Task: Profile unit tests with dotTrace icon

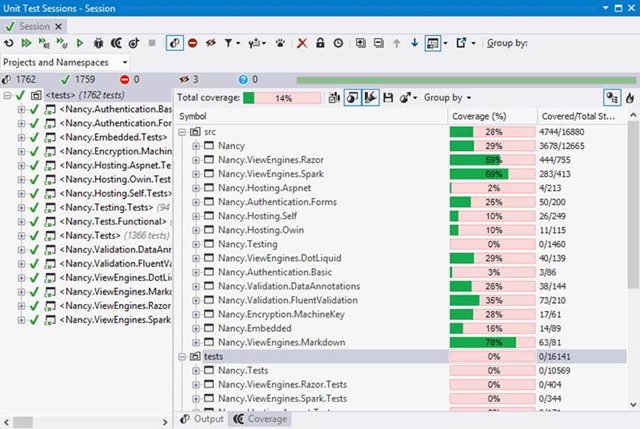Action: 134,43
